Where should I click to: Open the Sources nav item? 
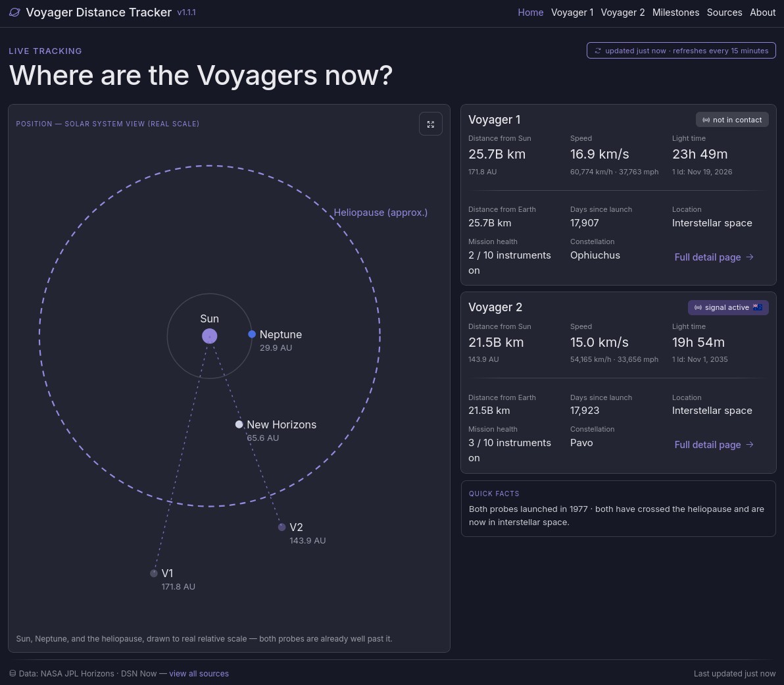point(724,13)
